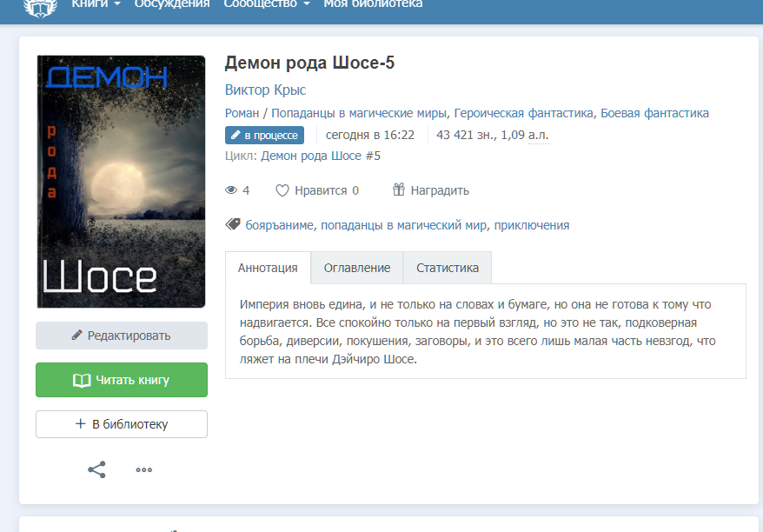Click the site logo in the header
This screenshot has width=763, height=532.
point(39,7)
